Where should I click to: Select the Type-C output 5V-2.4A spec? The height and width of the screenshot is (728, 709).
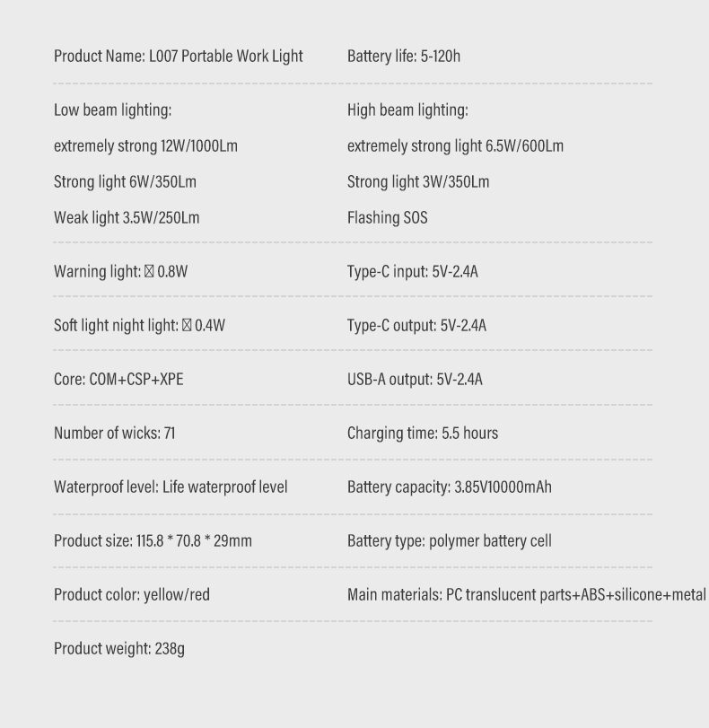click(416, 326)
